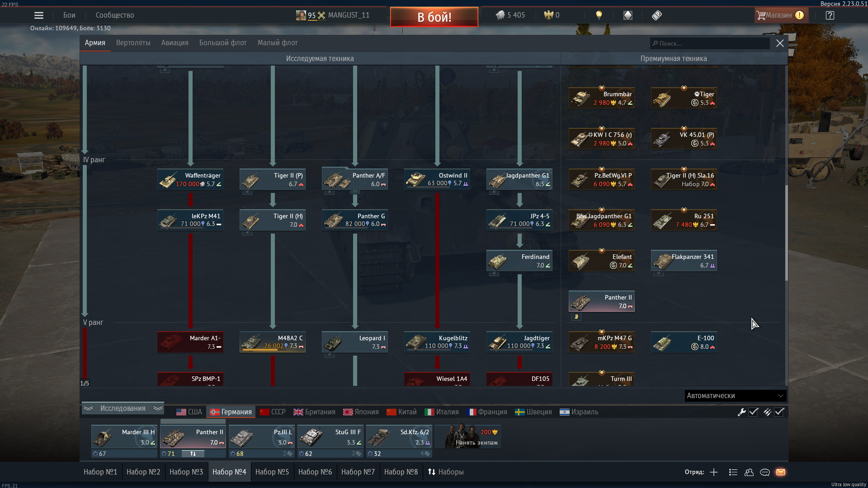The height and width of the screenshot is (488, 868).
Task: Switch to Малый флот tab
Action: click(278, 43)
